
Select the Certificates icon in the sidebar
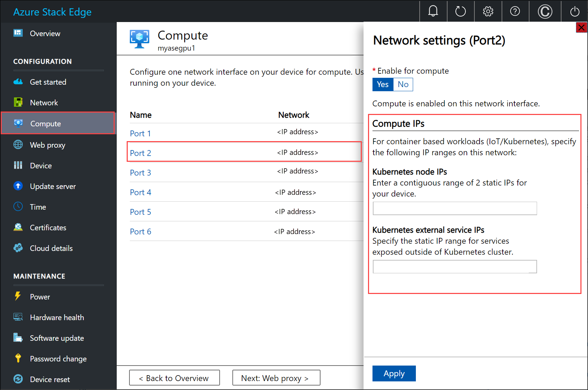18,227
